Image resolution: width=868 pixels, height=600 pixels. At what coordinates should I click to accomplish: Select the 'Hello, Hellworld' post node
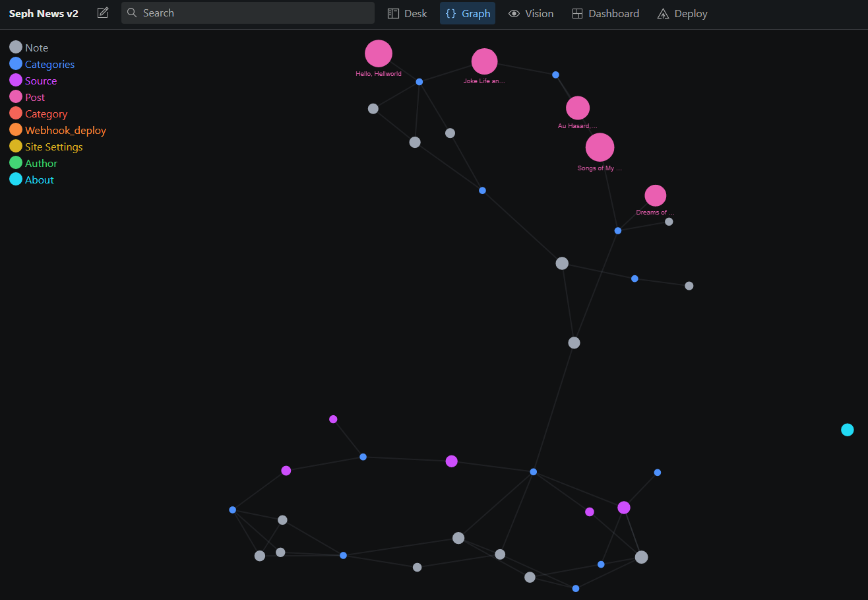(379, 53)
